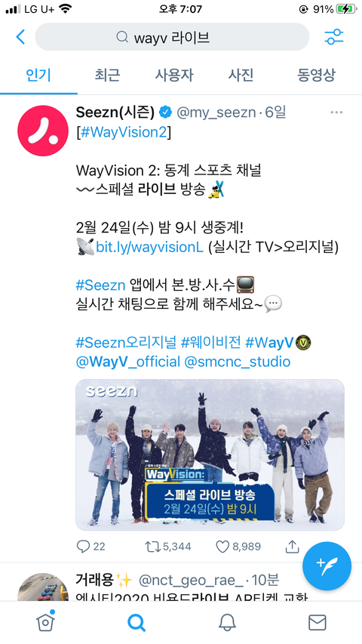Screen dimensions: 362x644
Task: Open the @WayV_official mention
Action: pos(128,362)
